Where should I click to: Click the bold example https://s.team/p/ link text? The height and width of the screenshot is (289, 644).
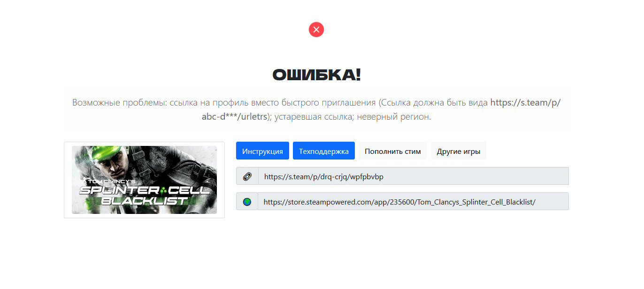tap(525, 103)
